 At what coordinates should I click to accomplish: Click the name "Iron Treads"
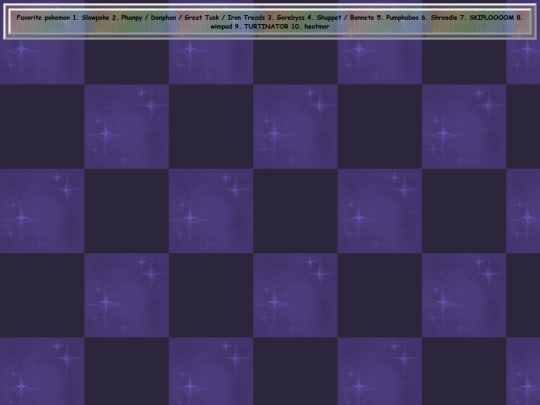[246, 18]
